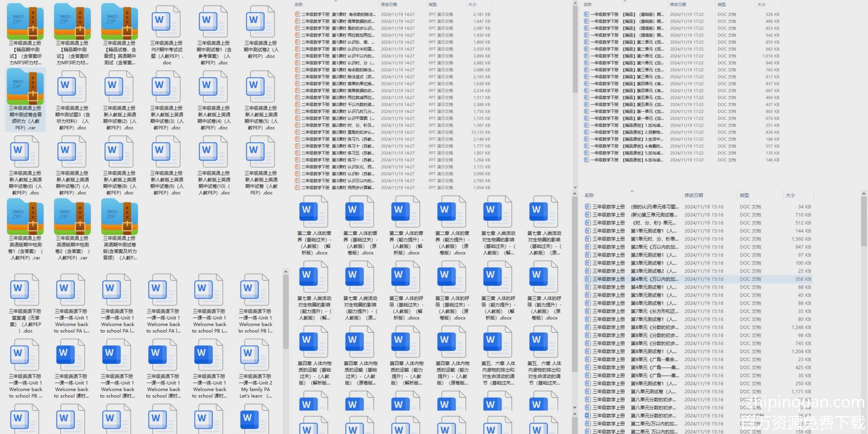Viewport: 868px width, 434px height.
Task: Sort by 大小 column in 三年级数学上册 list
Action: click(x=790, y=195)
